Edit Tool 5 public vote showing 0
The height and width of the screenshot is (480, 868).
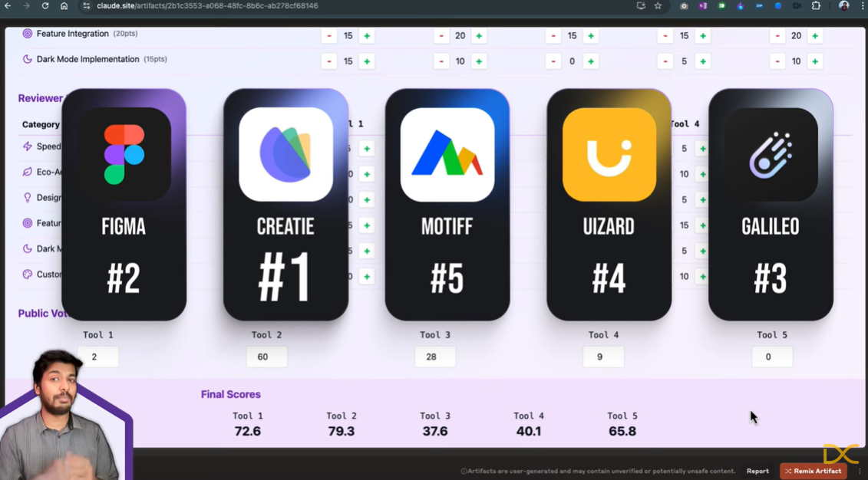[772, 357]
